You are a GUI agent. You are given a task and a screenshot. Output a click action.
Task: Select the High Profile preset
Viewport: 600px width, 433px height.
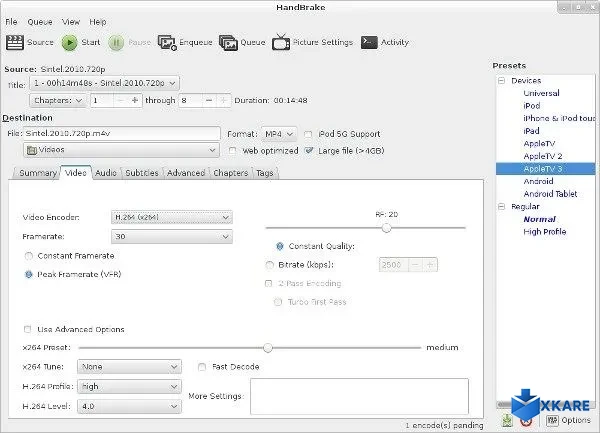pos(545,232)
